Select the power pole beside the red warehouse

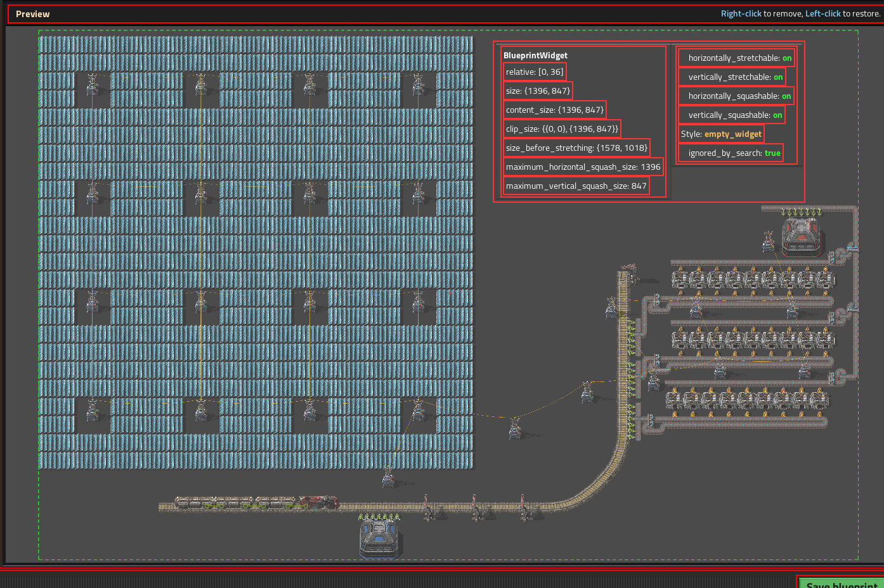point(769,241)
